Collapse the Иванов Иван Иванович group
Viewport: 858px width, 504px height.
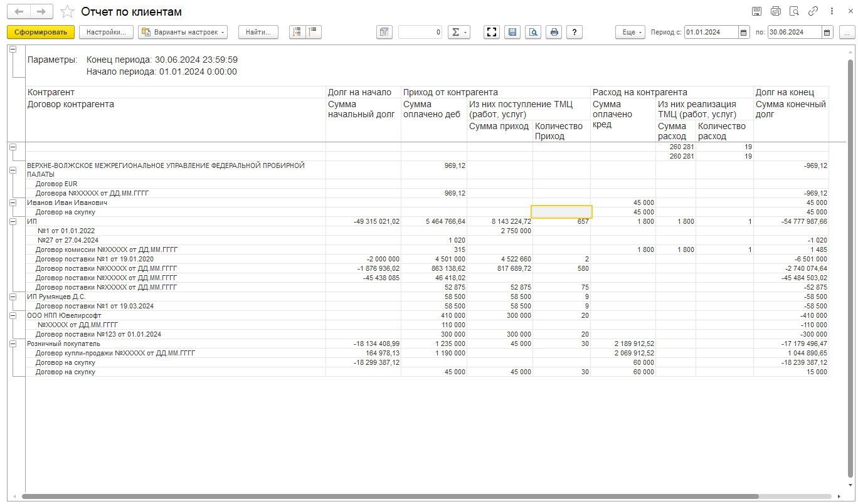pyautogui.click(x=13, y=203)
